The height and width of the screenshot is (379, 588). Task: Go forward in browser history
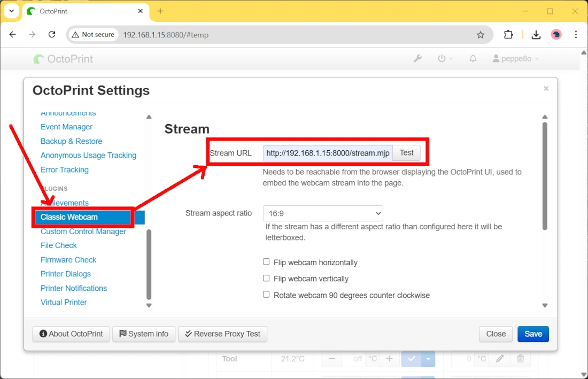[32, 35]
